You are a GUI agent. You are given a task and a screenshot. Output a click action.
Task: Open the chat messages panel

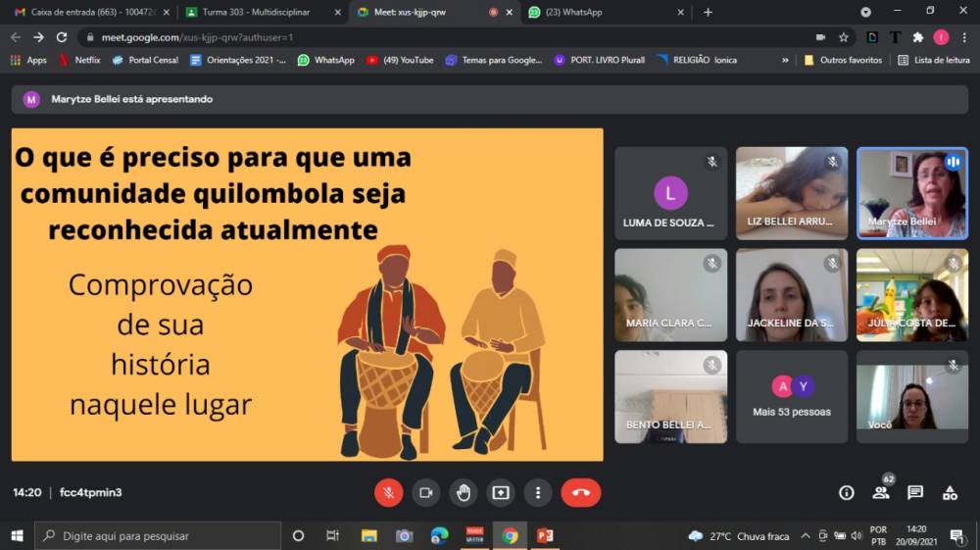click(x=915, y=492)
